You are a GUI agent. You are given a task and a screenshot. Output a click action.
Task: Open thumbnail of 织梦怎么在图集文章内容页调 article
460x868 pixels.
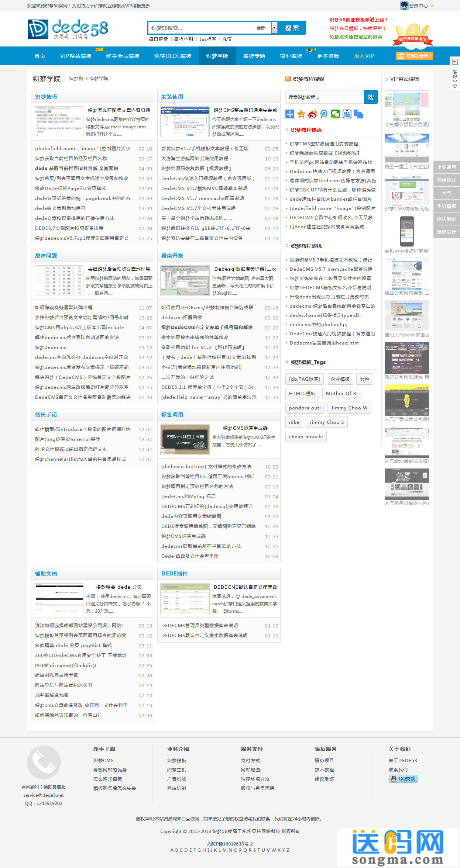59,122
